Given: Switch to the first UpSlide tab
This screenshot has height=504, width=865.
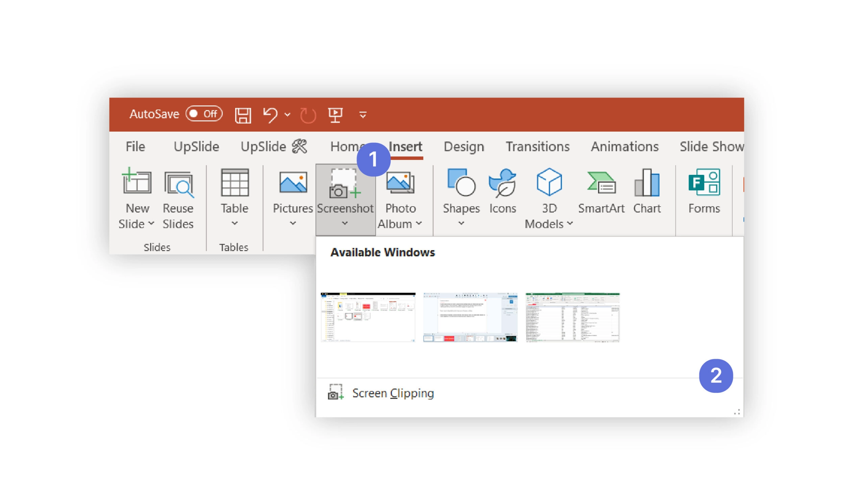Looking at the screenshot, I should pos(196,147).
